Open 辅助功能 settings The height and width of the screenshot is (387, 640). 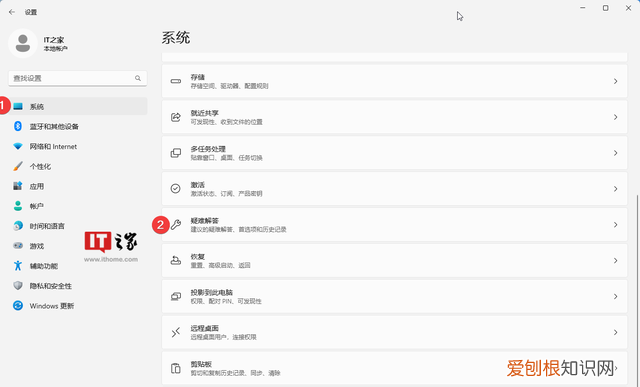[x=78, y=266]
